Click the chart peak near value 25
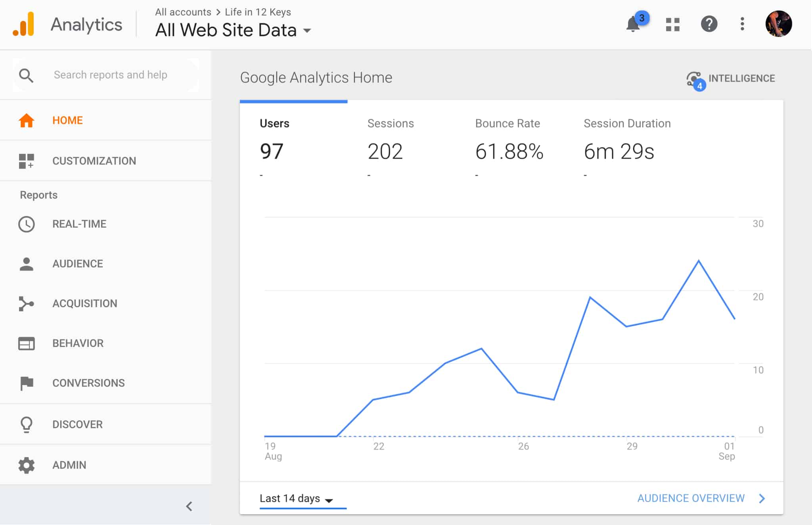The image size is (812, 525). 698,261
